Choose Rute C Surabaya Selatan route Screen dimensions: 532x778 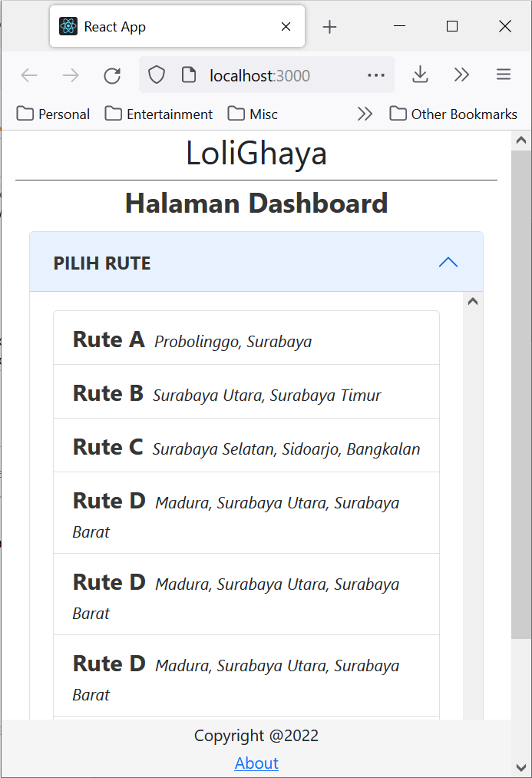pos(246,446)
